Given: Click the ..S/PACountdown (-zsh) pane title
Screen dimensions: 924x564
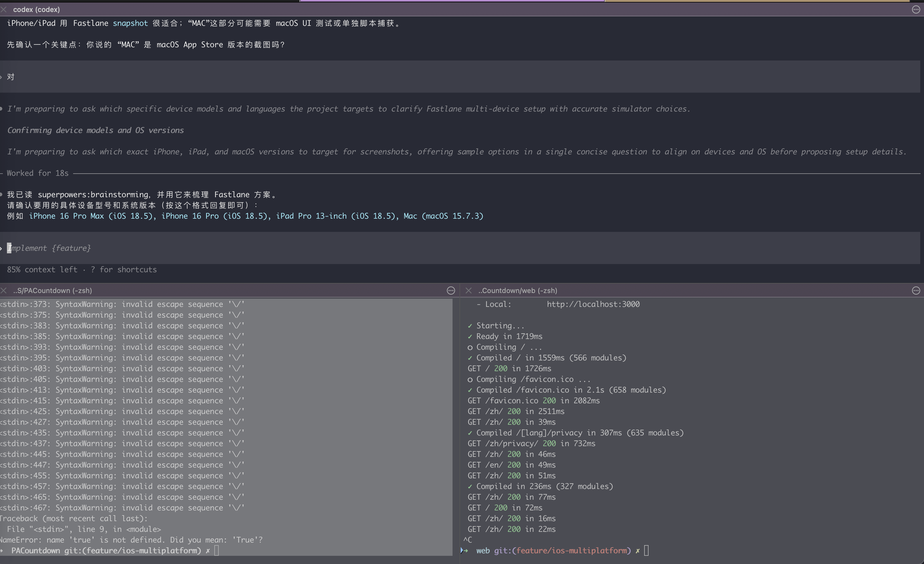Looking at the screenshot, I should tap(53, 291).
